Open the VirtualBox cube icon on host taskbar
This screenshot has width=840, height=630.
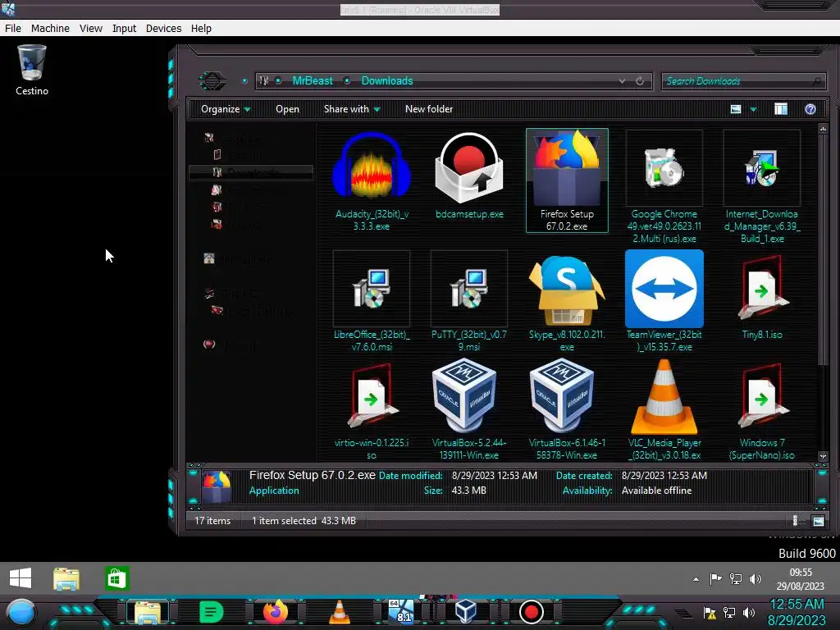[x=466, y=611]
